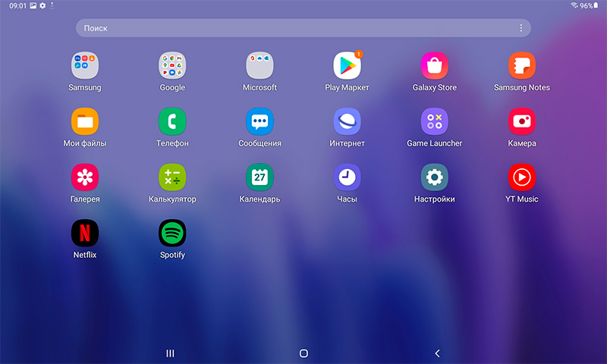
Task: Launch Galaxy Store
Action: coord(435,66)
